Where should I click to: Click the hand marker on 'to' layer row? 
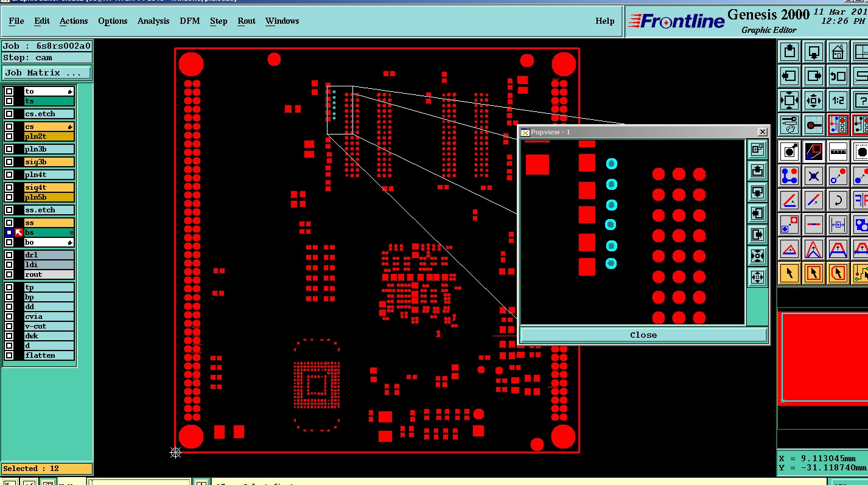point(71,91)
